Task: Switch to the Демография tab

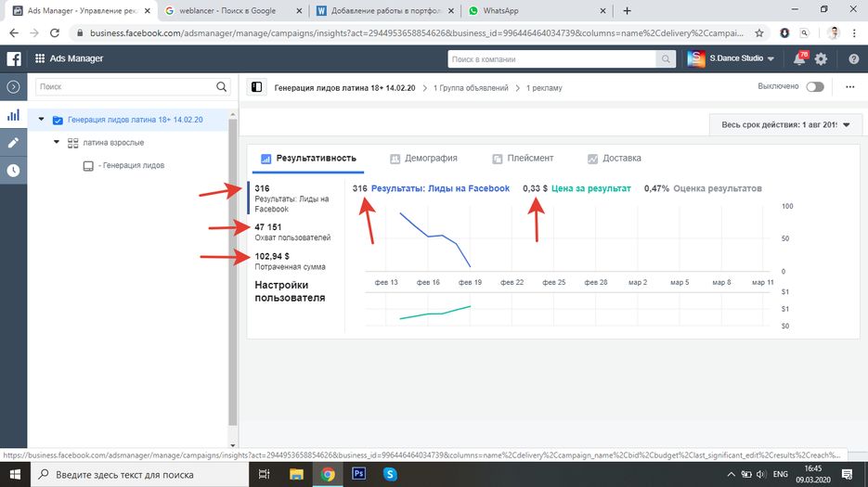Action: (x=424, y=159)
